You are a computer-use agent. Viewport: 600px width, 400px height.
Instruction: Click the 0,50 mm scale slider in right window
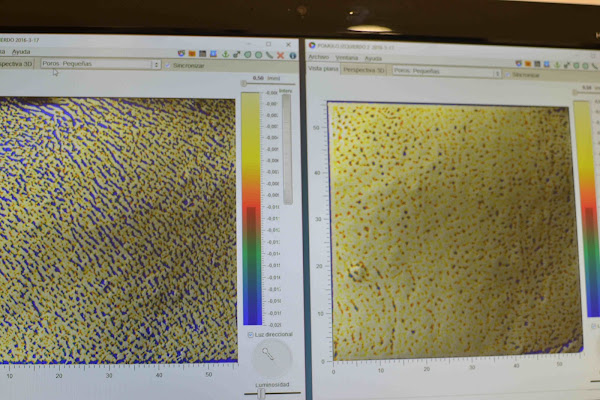point(585,93)
